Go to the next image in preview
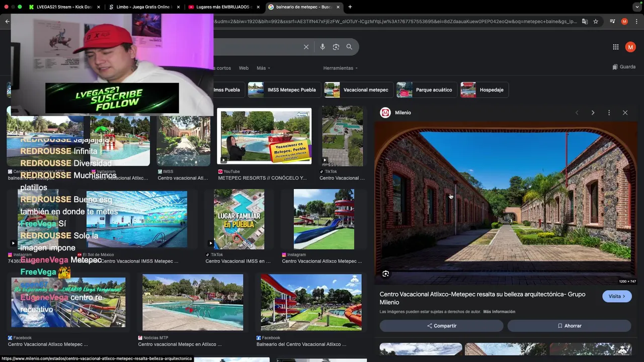Image resolution: width=644 pixels, height=362 pixels. 593,113
